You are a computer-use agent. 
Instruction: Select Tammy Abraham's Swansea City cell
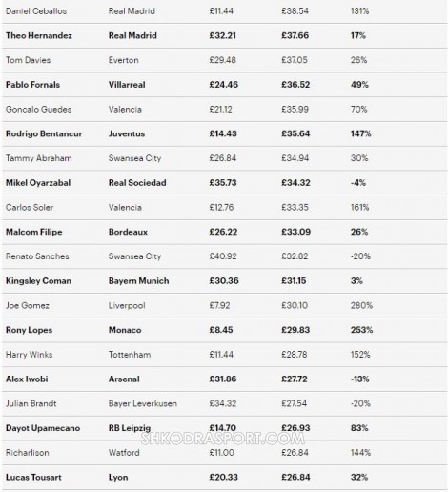pos(134,158)
